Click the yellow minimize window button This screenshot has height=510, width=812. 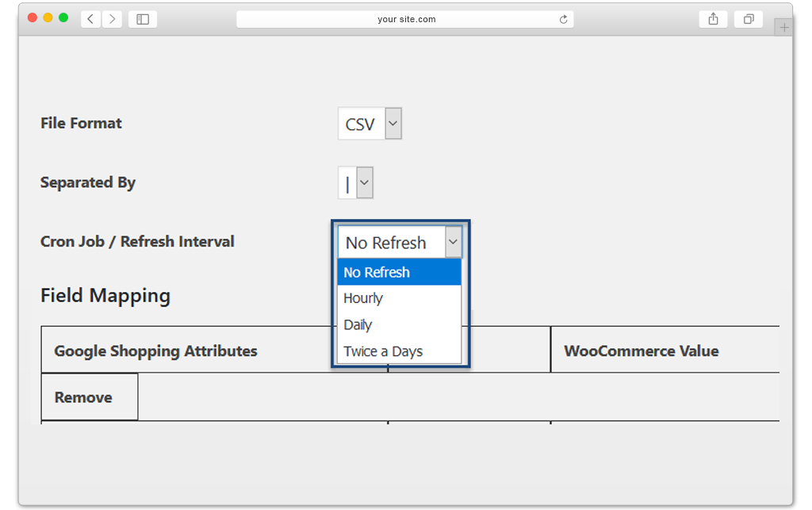pos(48,17)
